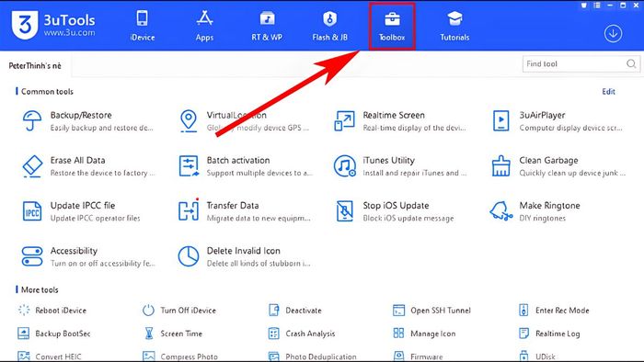Click the skin shirt icon in title bar
644x362 pixels.
pos(583,6)
